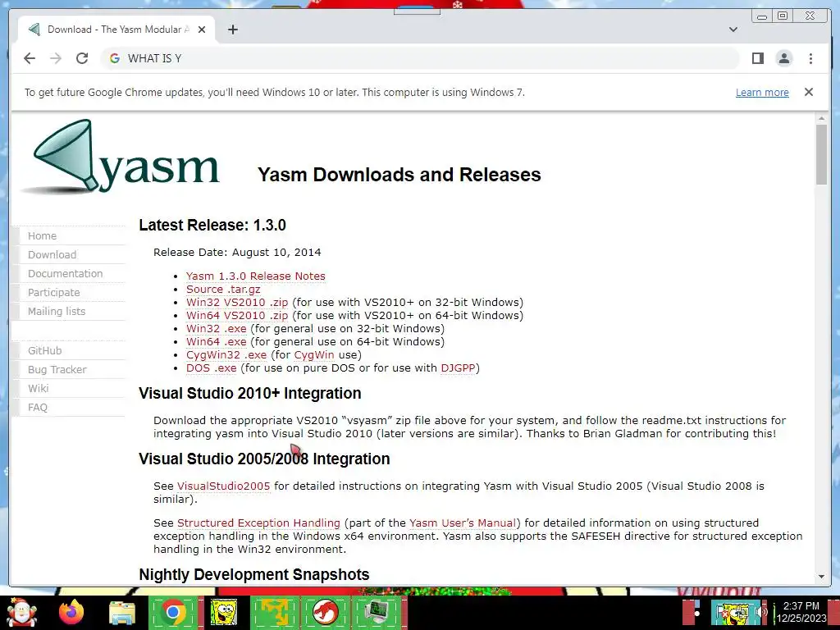The width and height of the screenshot is (840, 630).
Task: Open the yellow arrows taskbar app
Action: point(274,612)
